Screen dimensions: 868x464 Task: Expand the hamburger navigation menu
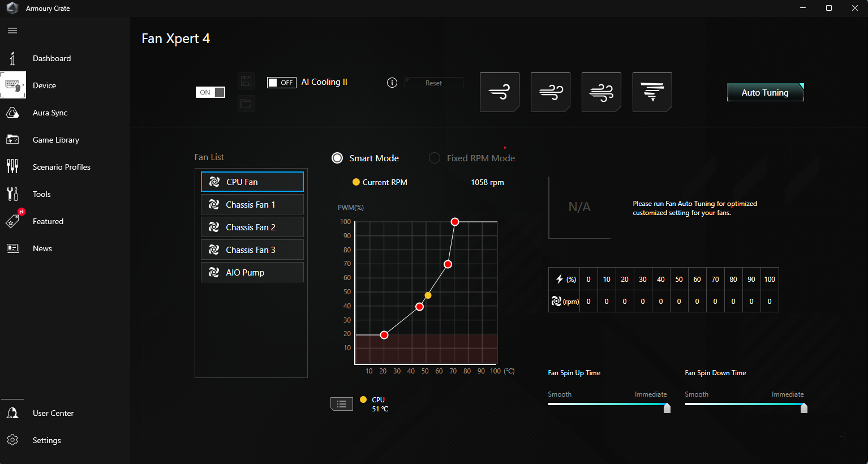coord(12,31)
